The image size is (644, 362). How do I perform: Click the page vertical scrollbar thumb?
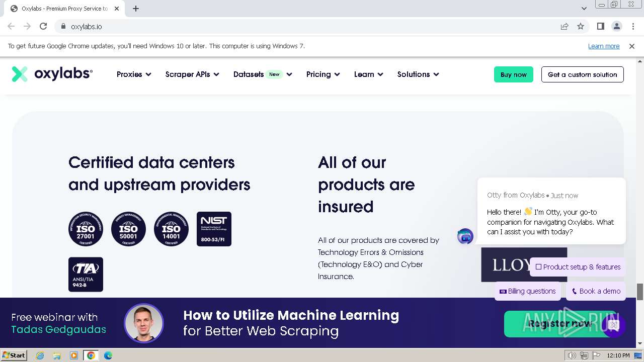coord(640,292)
